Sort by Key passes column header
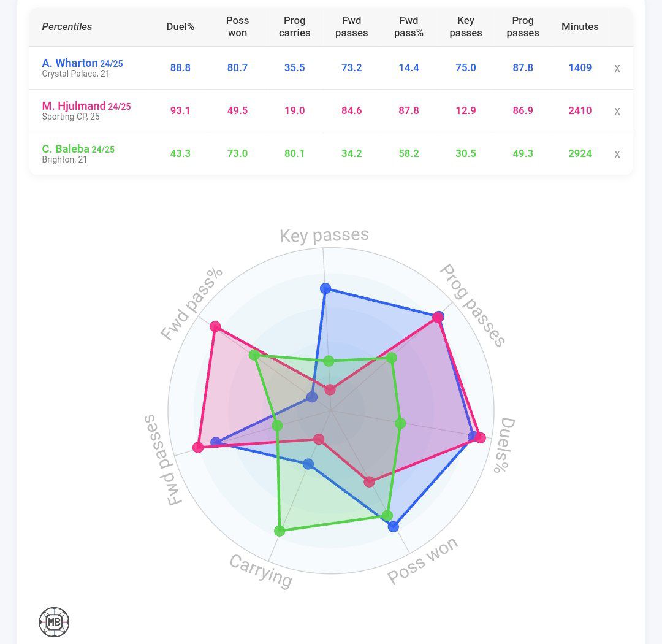This screenshot has width=662, height=644. 466,27
